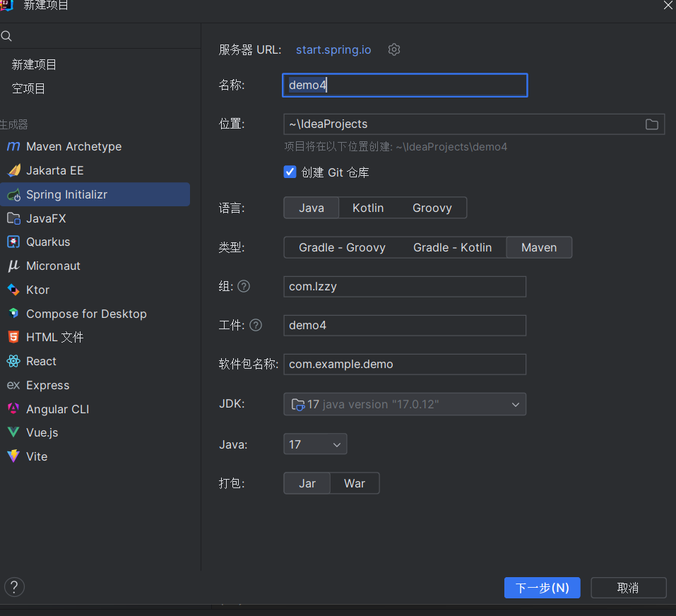Click 下一步(N) button

(542, 588)
